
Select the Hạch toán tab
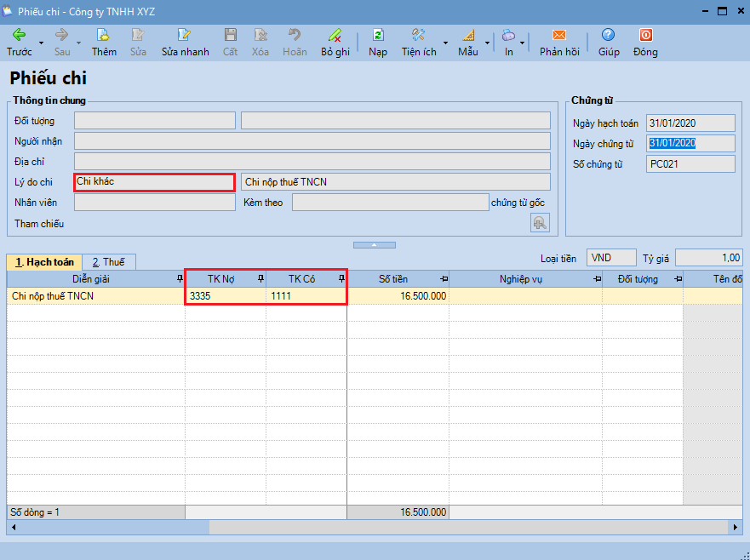click(44, 262)
